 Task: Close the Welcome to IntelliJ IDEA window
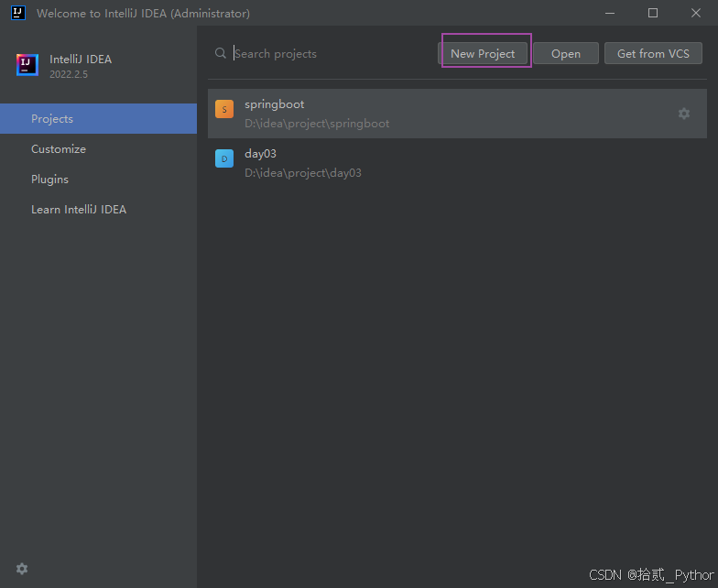point(696,13)
